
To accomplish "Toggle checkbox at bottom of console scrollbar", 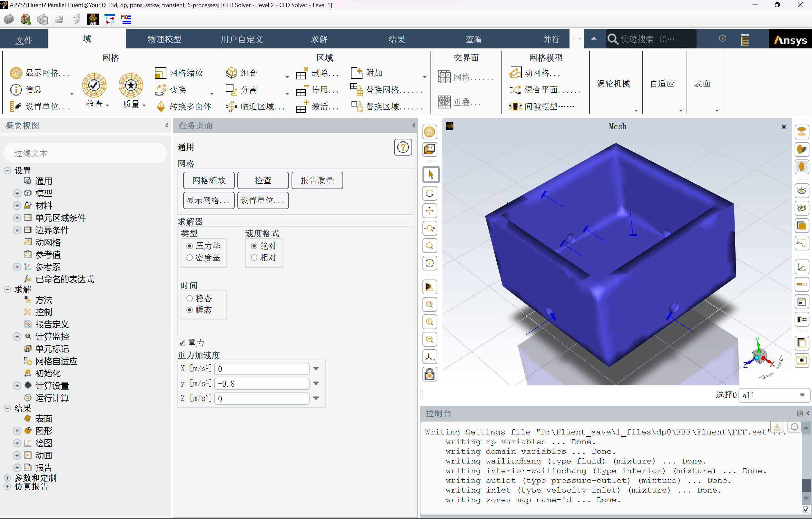I will [x=806, y=510].
